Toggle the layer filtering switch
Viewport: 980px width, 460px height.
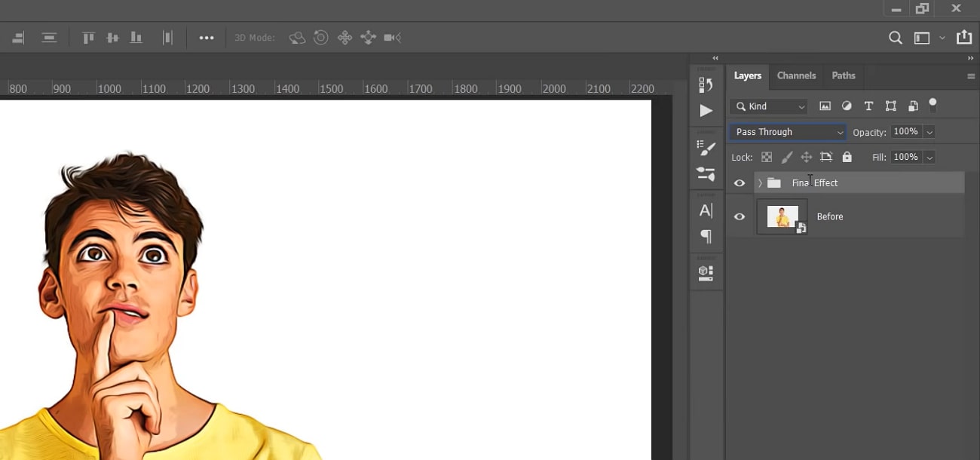933,105
